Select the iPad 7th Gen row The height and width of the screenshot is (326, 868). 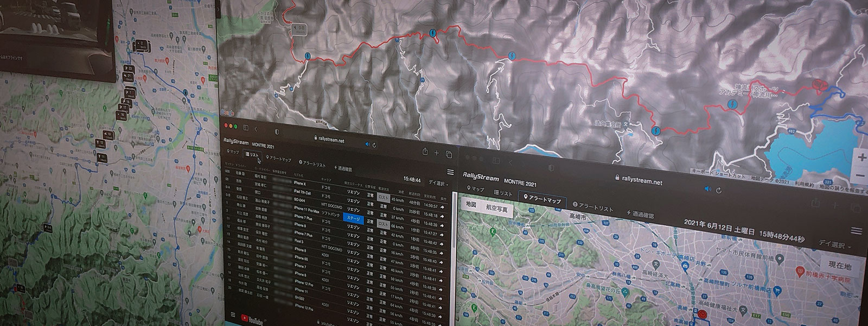[x=335, y=198]
